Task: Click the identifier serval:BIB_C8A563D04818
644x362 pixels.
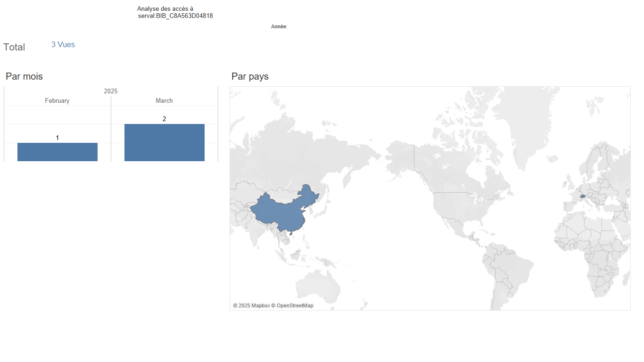Action: [175, 16]
